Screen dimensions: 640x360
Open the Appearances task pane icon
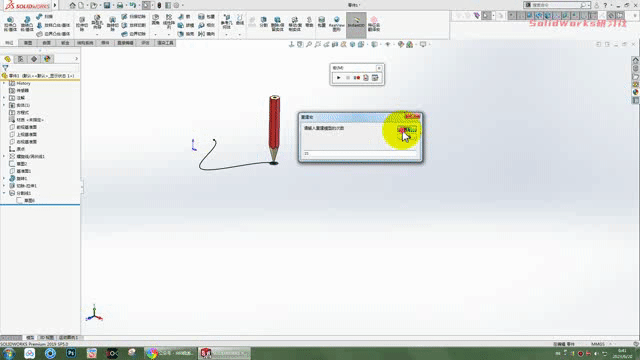[636, 92]
